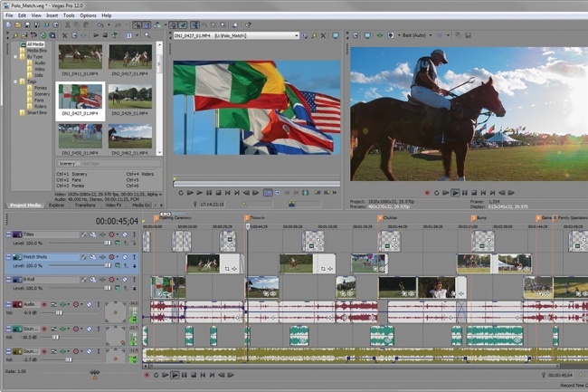Solo the Match Shots track
Screen dimensions: 588x392
pos(134,257)
